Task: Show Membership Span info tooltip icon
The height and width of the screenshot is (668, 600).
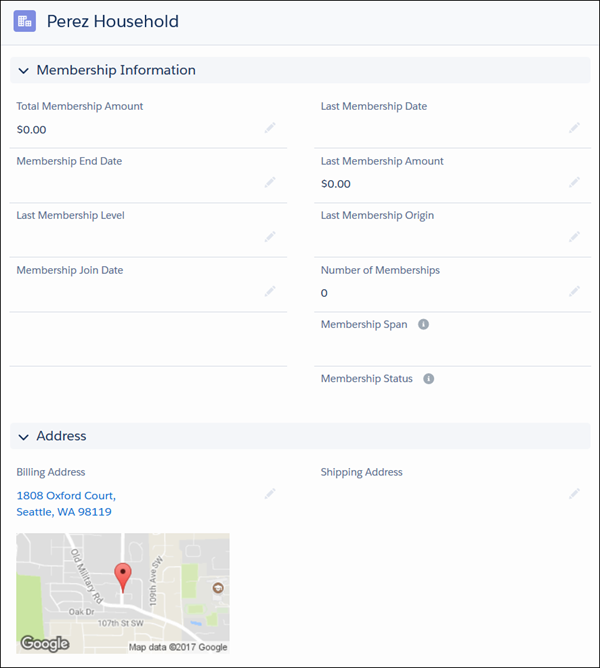Action: pos(423,325)
